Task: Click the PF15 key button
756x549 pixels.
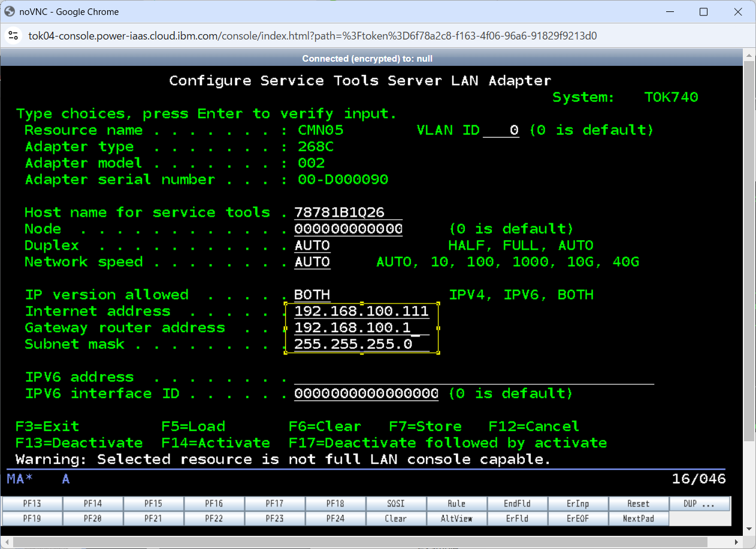Action: pyautogui.click(x=153, y=503)
